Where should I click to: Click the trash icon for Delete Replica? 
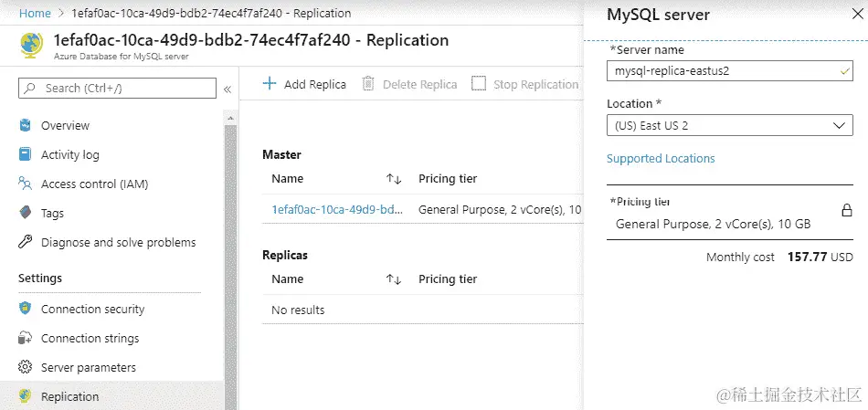tap(368, 83)
